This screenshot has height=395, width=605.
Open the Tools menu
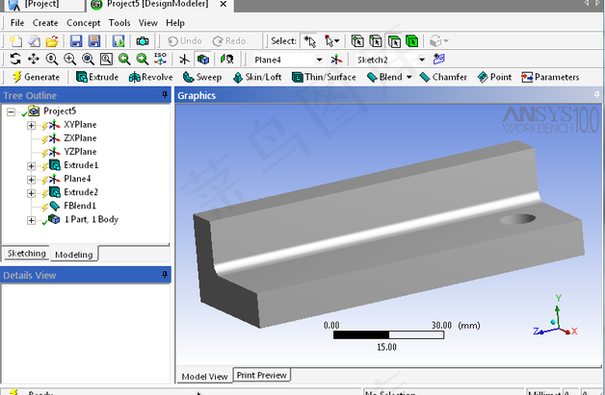point(119,23)
